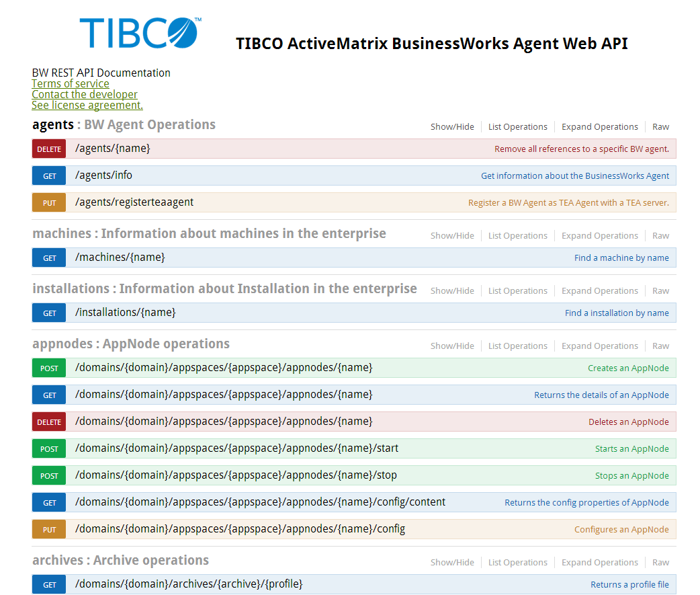The width and height of the screenshot is (700, 595).
Task: Click PUT badge for Configures an AppNode
Action: coord(49,529)
